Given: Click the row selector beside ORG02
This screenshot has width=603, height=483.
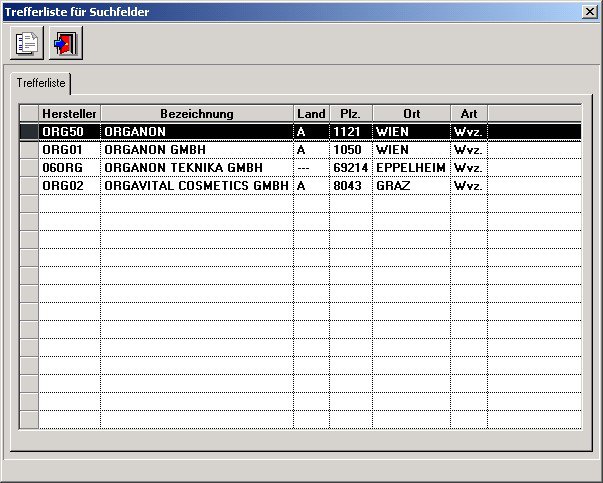Looking at the screenshot, I should pyautogui.click(x=29, y=186).
